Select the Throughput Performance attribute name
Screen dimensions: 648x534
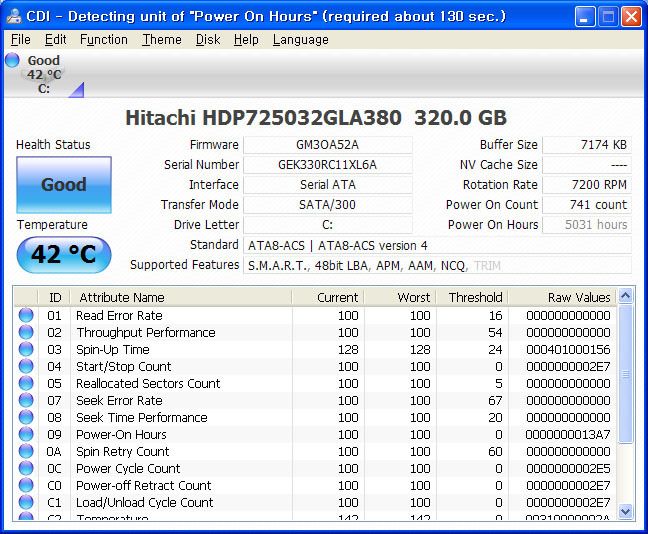[146, 333]
